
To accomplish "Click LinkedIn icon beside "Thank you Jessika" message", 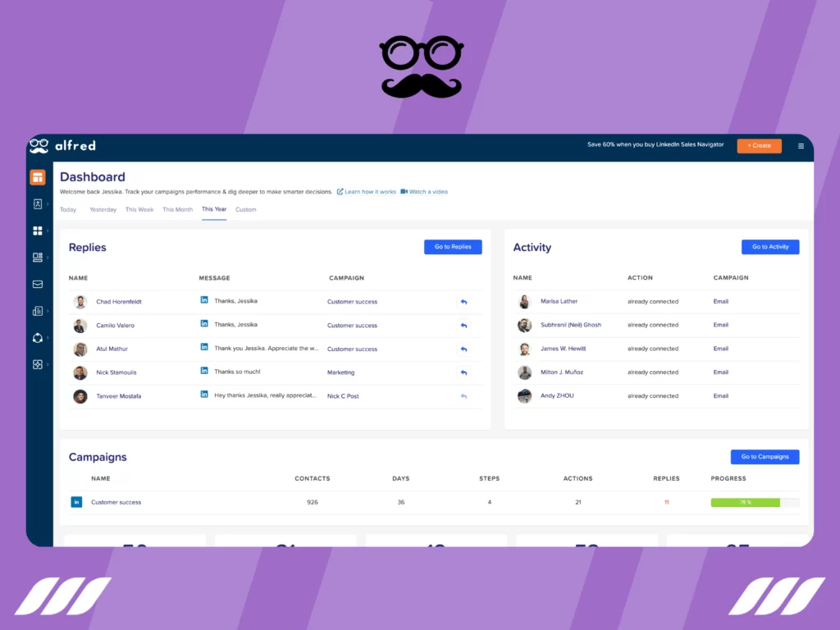I will (x=204, y=347).
